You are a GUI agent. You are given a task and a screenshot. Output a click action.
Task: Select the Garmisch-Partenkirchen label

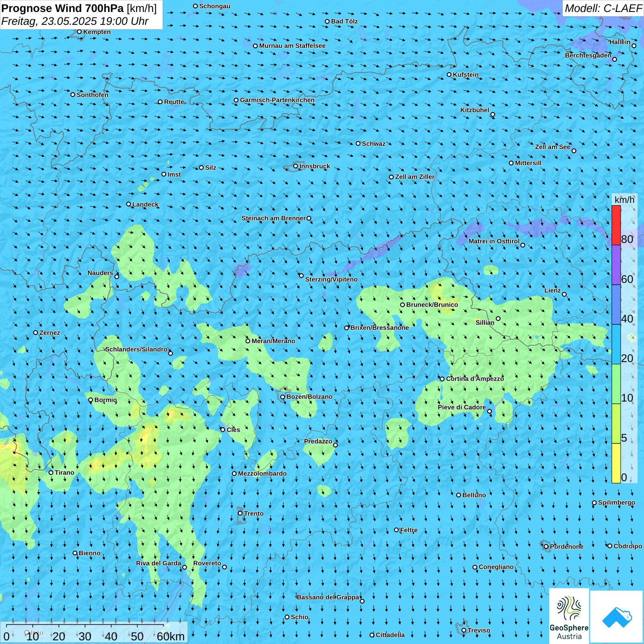tap(277, 100)
